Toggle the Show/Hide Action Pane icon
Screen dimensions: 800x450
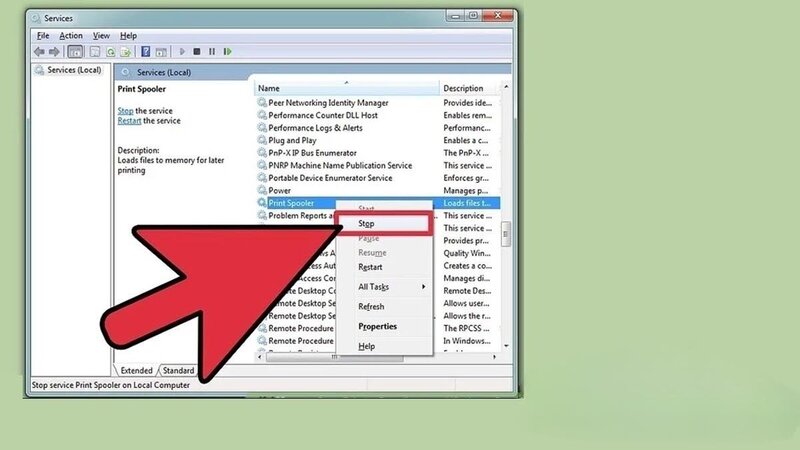[161, 52]
